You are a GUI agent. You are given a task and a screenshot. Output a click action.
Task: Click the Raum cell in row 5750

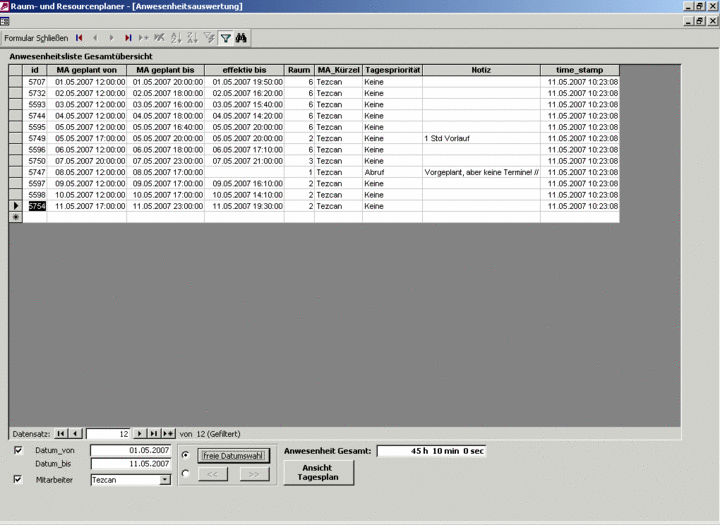pyautogui.click(x=299, y=161)
